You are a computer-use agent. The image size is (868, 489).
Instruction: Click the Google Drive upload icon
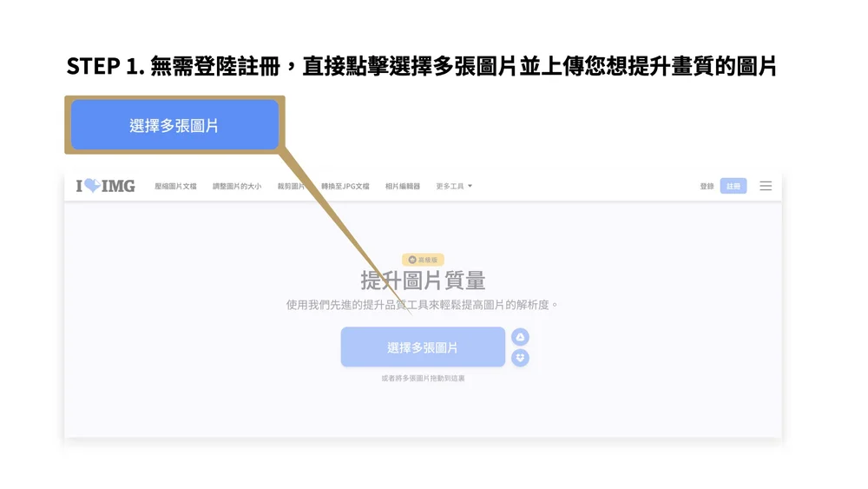pos(520,337)
